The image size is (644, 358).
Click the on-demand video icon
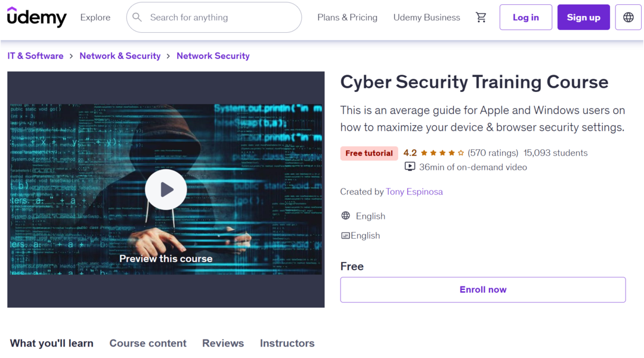point(410,167)
